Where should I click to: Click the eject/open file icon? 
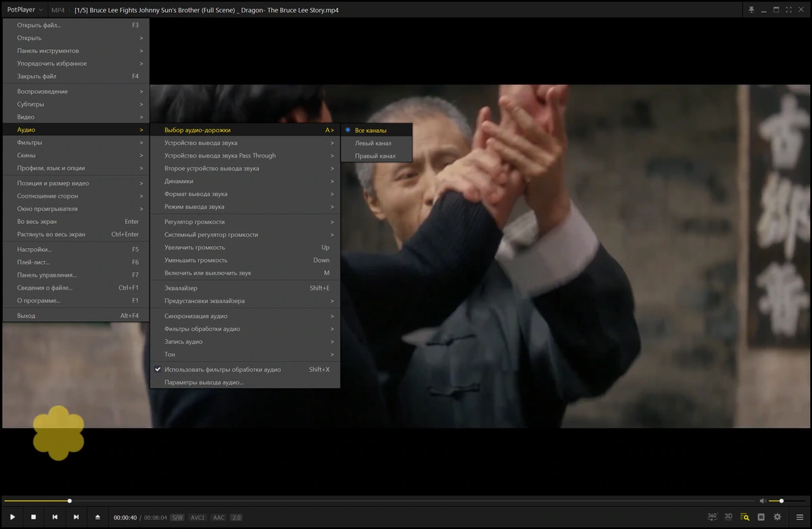coord(97,517)
